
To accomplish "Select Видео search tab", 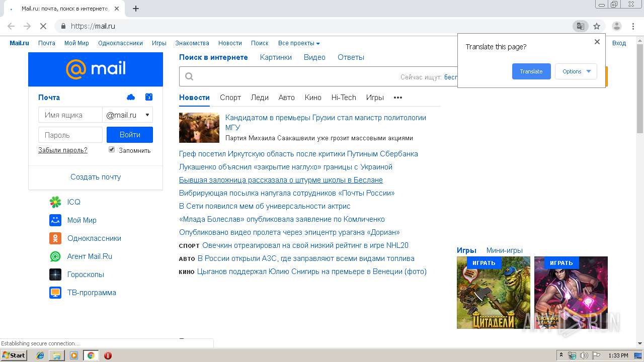I will tap(314, 57).
